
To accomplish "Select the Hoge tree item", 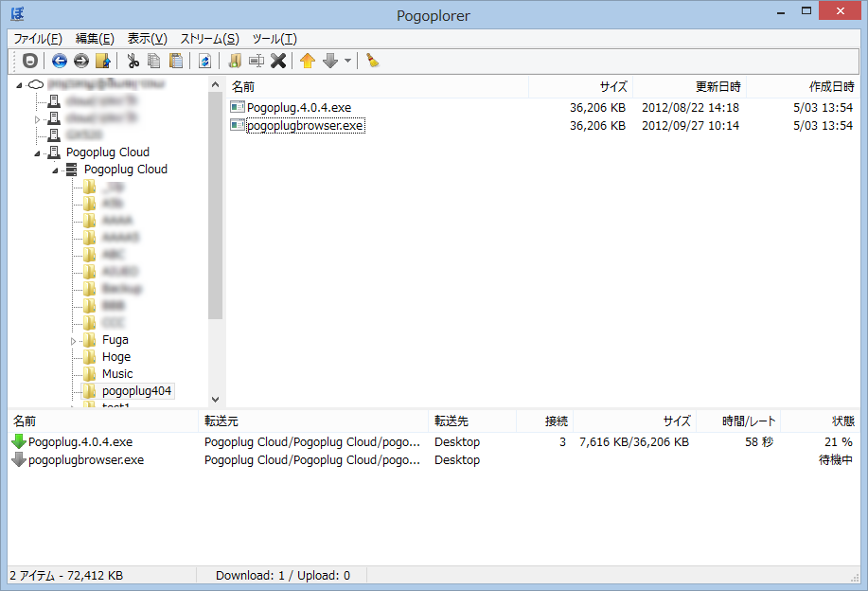I will [x=116, y=357].
